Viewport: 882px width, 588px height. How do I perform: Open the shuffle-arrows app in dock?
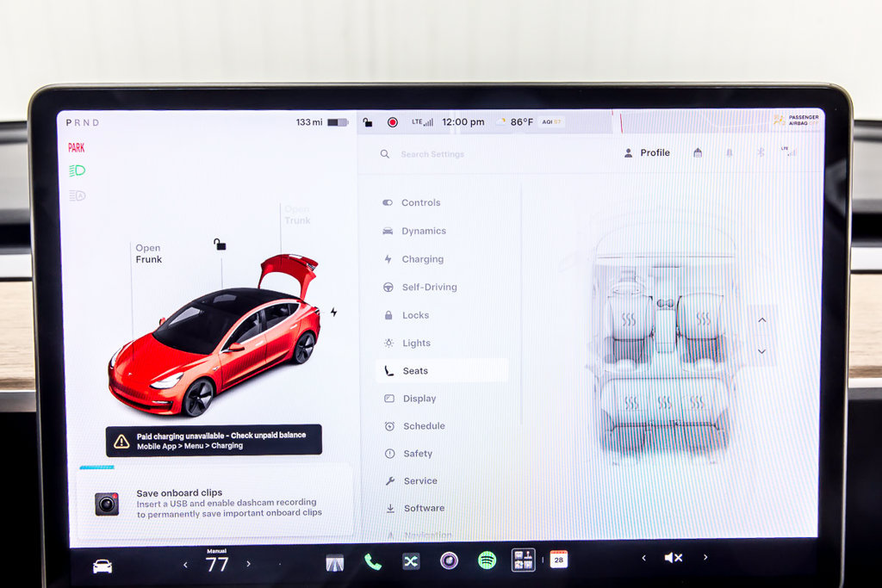coord(411,561)
